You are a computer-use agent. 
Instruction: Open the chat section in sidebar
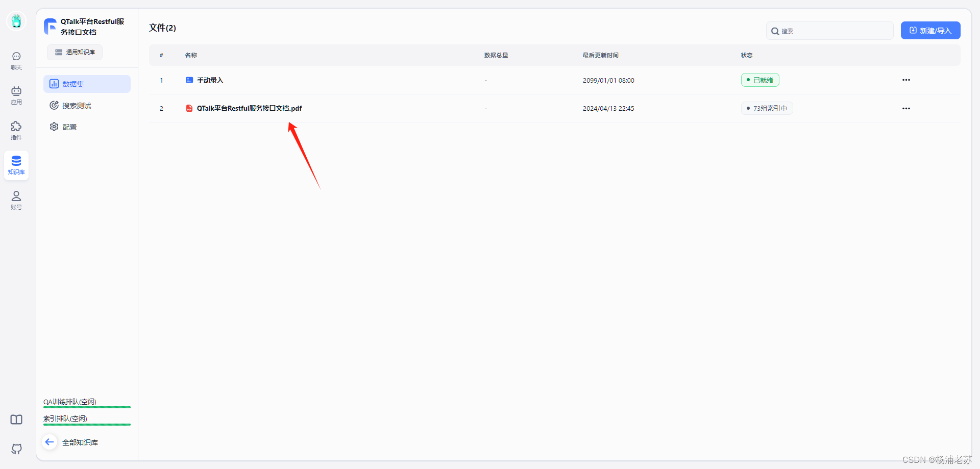click(x=16, y=61)
